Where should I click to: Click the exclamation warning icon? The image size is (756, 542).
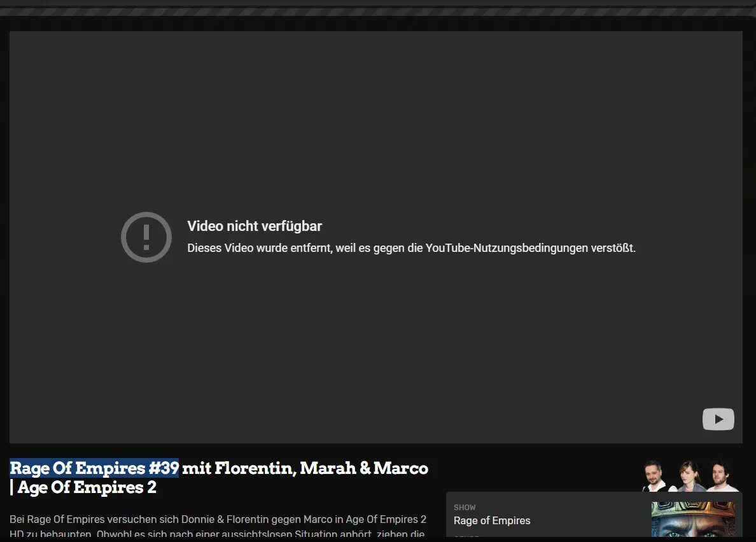pyautogui.click(x=146, y=237)
